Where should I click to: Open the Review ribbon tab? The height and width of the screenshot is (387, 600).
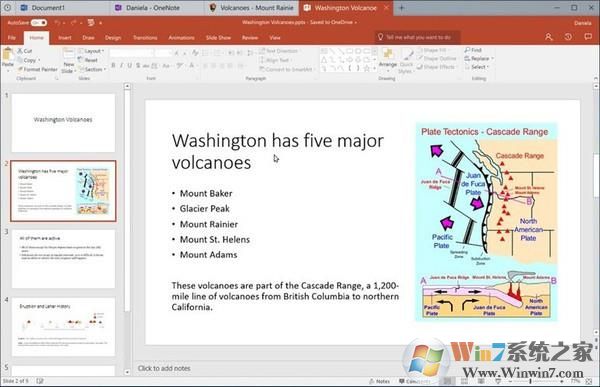[250, 38]
